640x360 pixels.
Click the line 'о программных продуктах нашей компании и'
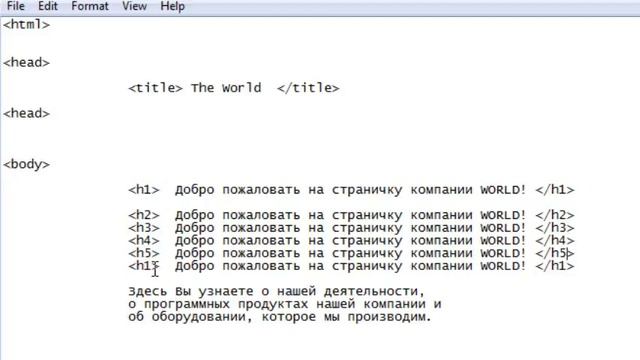(285, 304)
